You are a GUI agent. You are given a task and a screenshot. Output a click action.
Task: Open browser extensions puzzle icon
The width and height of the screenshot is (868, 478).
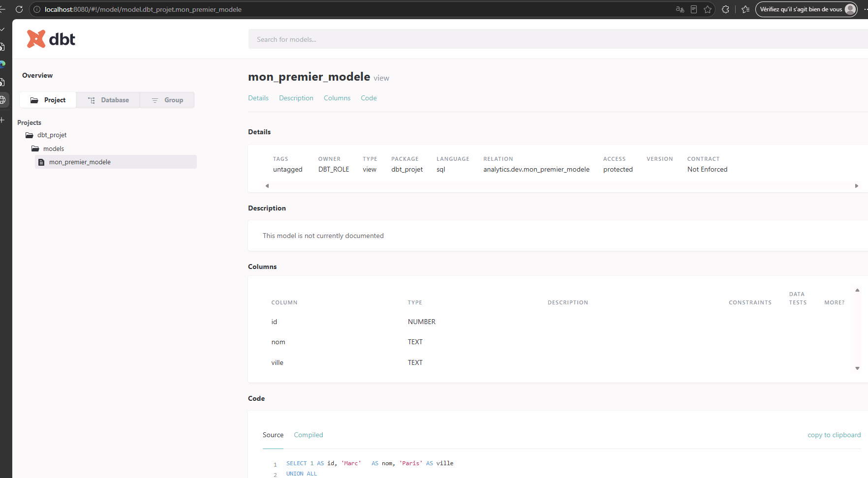[725, 9]
